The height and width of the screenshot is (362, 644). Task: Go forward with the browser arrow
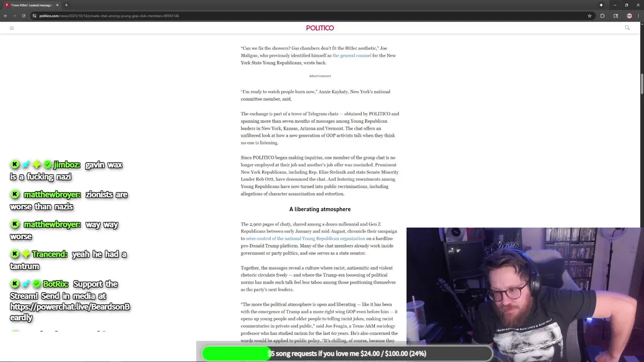pos(14,16)
